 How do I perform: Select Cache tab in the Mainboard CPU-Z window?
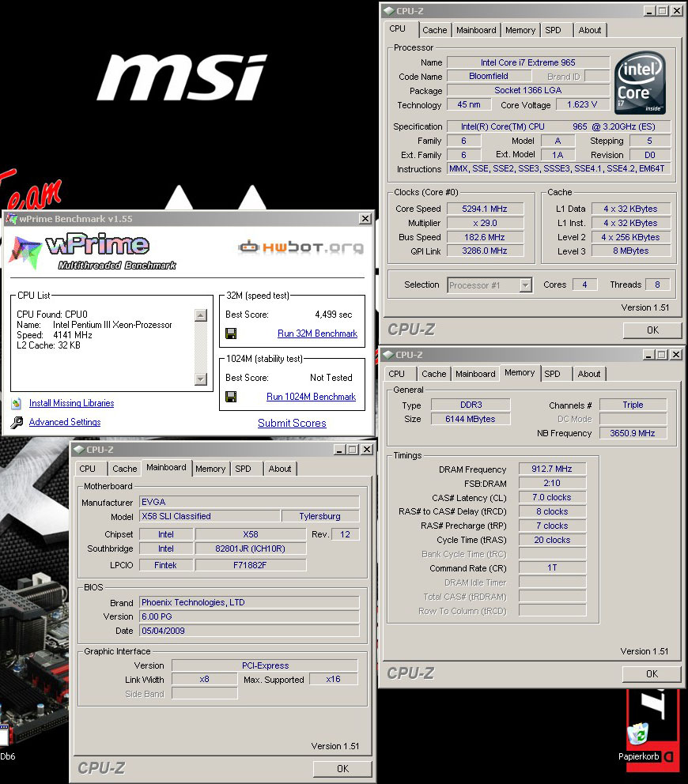point(125,469)
